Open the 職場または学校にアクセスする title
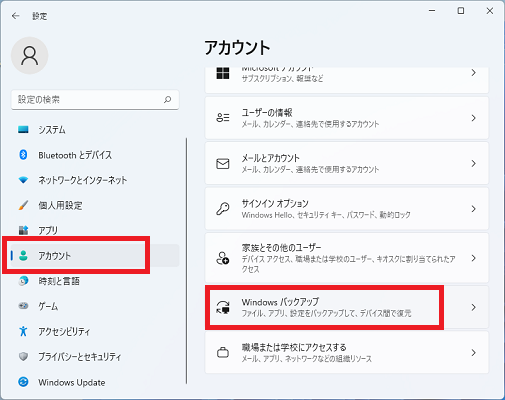The image size is (505, 400). click(294, 347)
